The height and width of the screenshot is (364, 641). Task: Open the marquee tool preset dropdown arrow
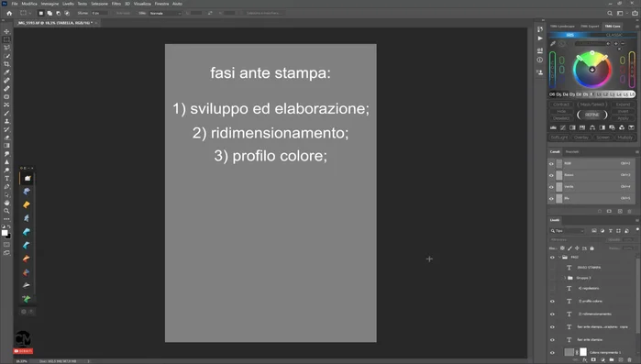tap(30, 13)
